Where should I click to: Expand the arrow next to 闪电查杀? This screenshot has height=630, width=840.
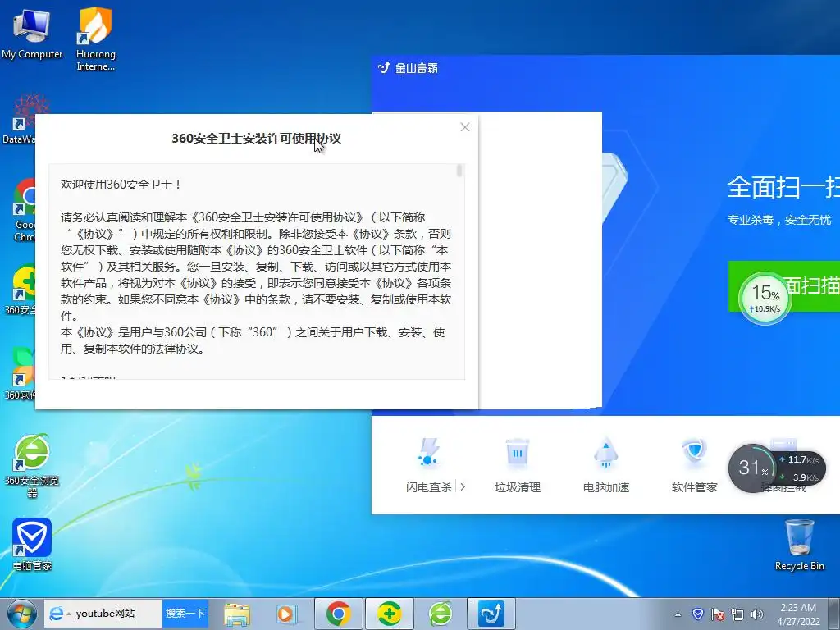click(x=463, y=487)
